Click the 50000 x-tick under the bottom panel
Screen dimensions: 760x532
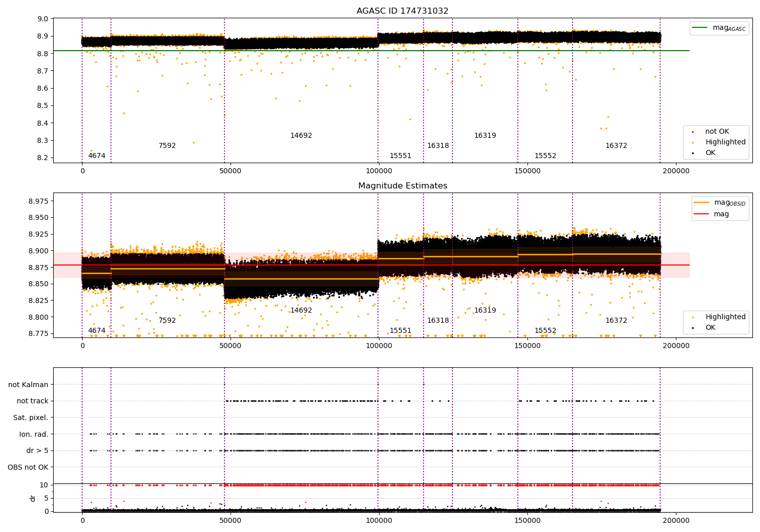pos(231,520)
